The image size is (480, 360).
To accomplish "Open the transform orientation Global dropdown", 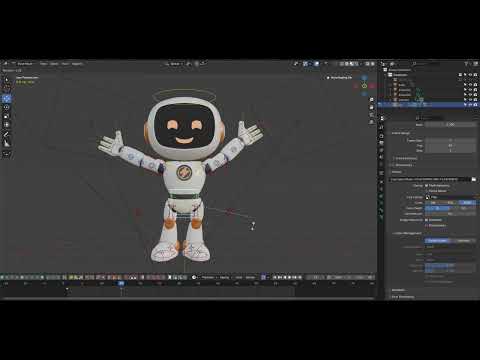I will click(176, 63).
